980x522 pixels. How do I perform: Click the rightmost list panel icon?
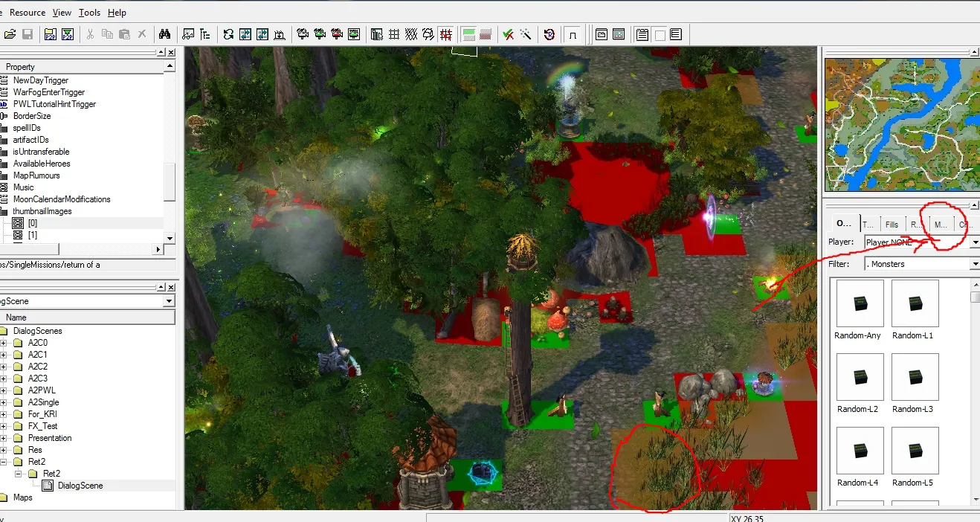[x=676, y=34]
